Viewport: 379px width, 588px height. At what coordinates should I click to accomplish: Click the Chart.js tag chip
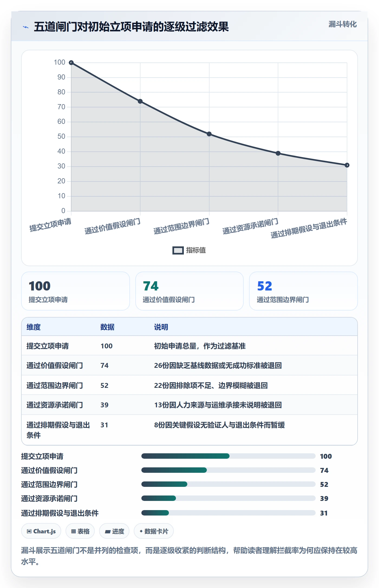tap(41, 531)
